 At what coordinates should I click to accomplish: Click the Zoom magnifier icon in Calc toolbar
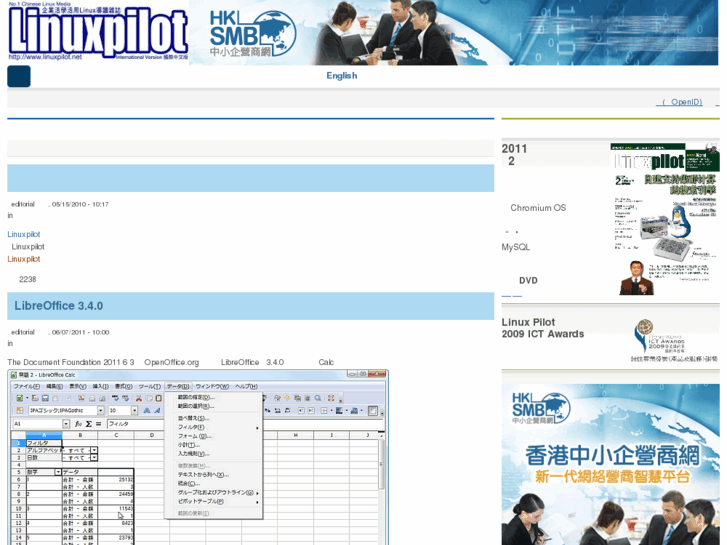[x=318, y=398]
